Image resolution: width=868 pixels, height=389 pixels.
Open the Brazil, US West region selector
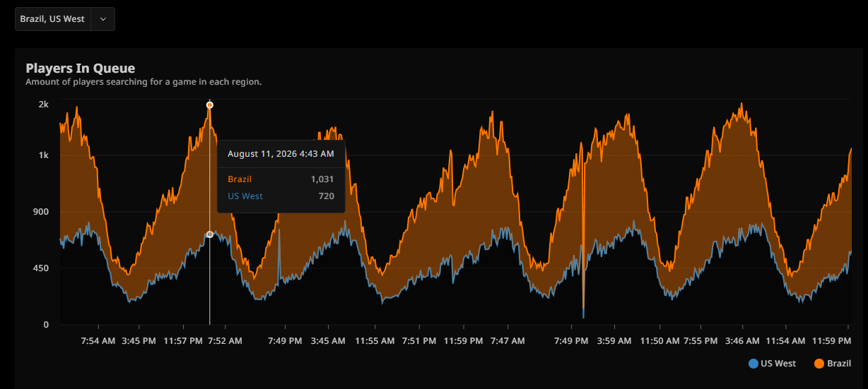pyautogui.click(x=65, y=19)
